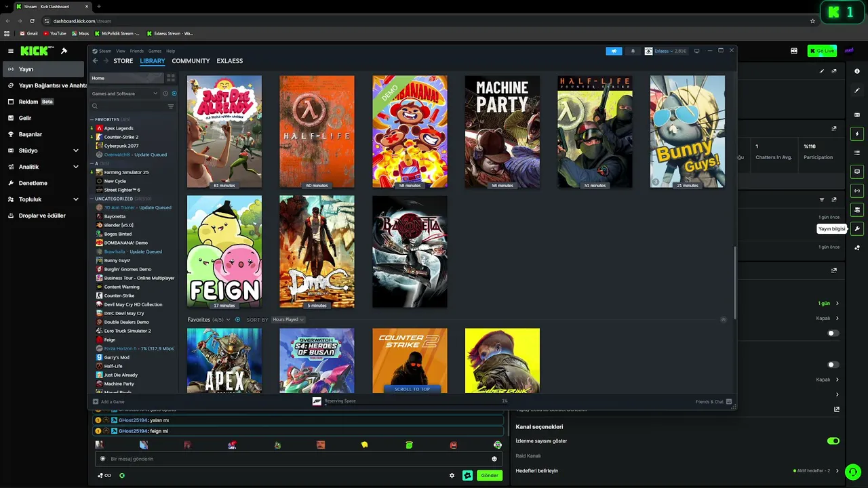
Task: Select Garry's Mod in Steam game list
Action: pos(117,357)
